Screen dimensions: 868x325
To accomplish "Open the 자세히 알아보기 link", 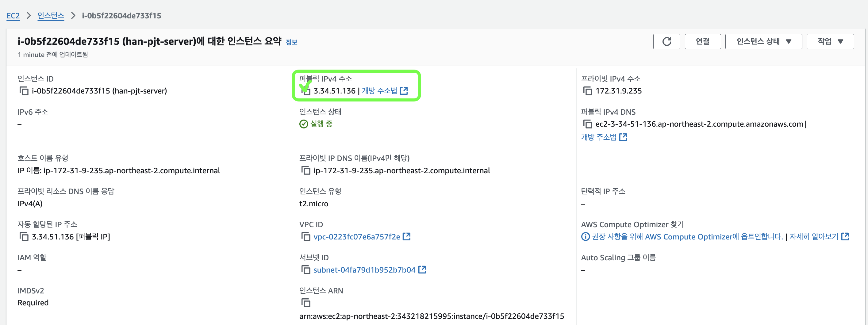I will click(x=814, y=237).
